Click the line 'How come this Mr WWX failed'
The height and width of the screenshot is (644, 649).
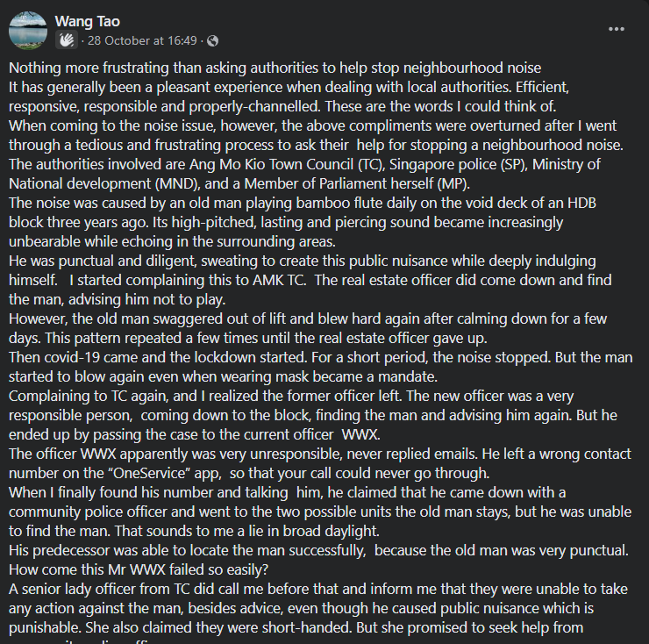tap(139, 570)
